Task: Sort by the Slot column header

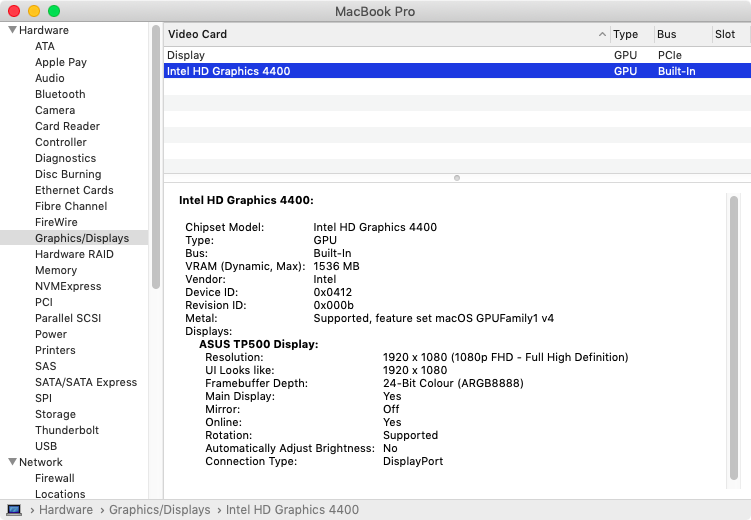Action: (731, 34)
